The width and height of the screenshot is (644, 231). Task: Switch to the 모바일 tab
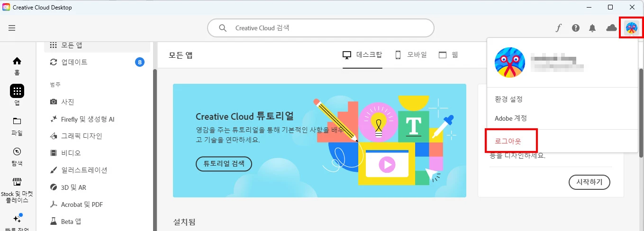[x=411, y=54]
